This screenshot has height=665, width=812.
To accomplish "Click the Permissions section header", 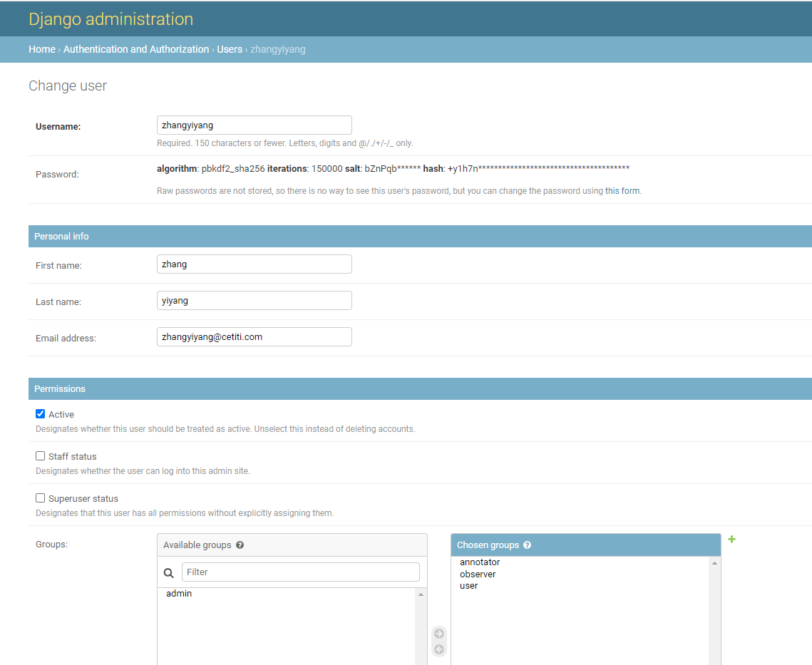I will [420, 388].
